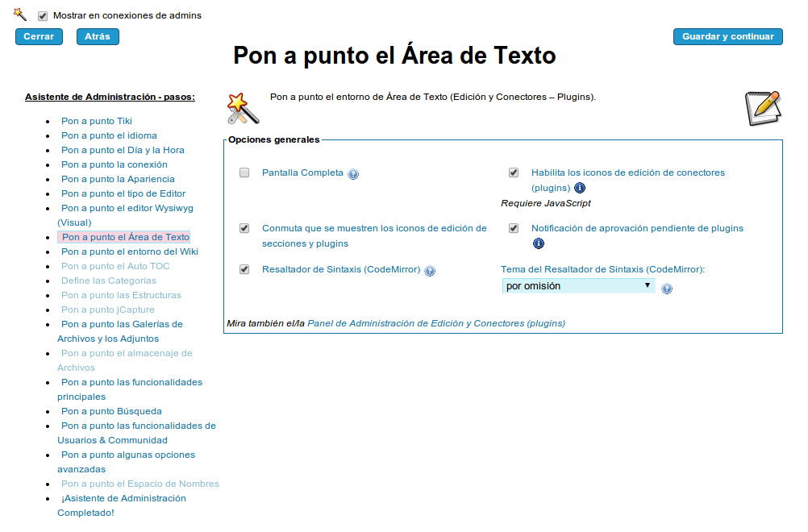Click the notepad with pencil icon
This screenshot has height=532, width=808.
click(x=762, y=108)
